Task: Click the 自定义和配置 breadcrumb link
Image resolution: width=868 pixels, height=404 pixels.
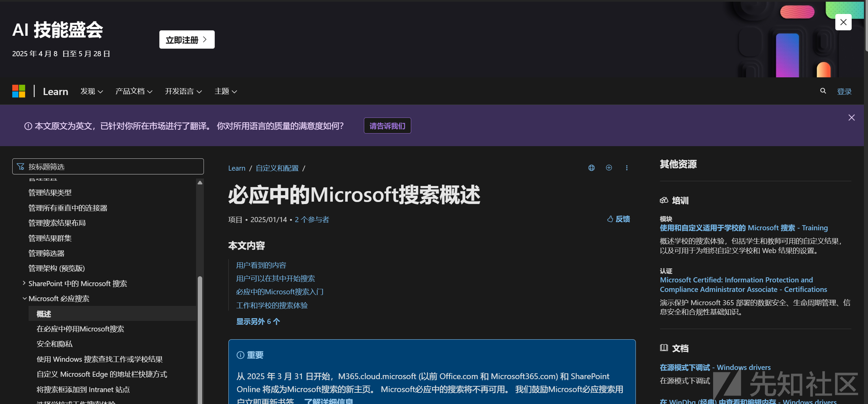Action: tap(277, 168)
